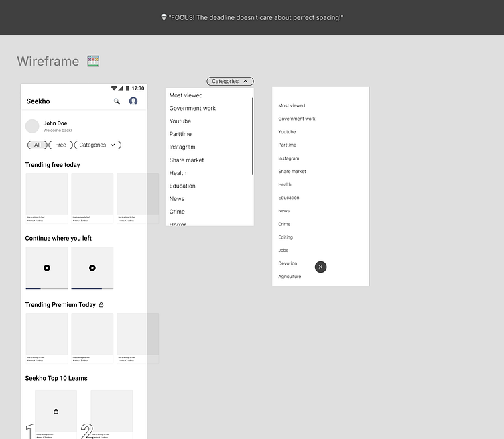504x439 pixels.
Task: Select Agriculture in the full category panel
Action: click(290, 277)
